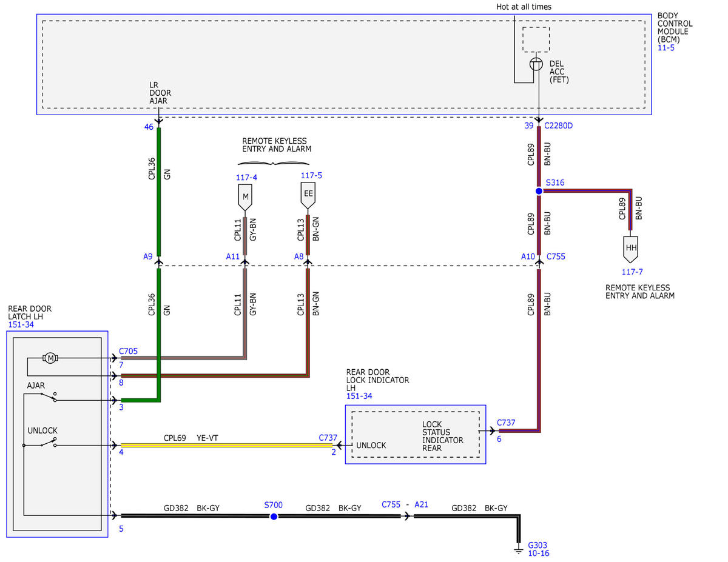This screenshot has height=562, width=728.
Task: Open the 11-5 BCM page reference
Action: click(666, 47)
